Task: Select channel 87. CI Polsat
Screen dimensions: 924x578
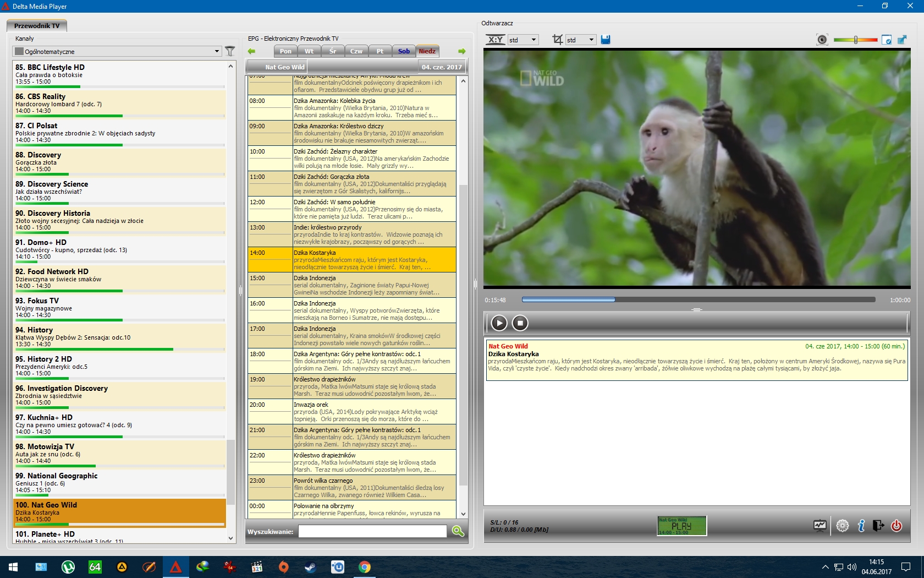Action: [x=119, y=133]
